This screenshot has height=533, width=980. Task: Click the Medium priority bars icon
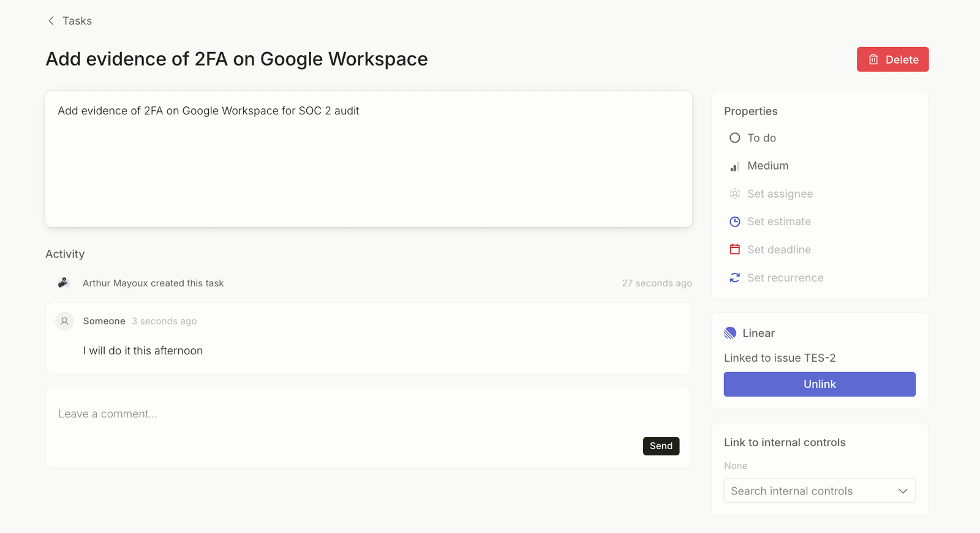[x=735, y=166]
